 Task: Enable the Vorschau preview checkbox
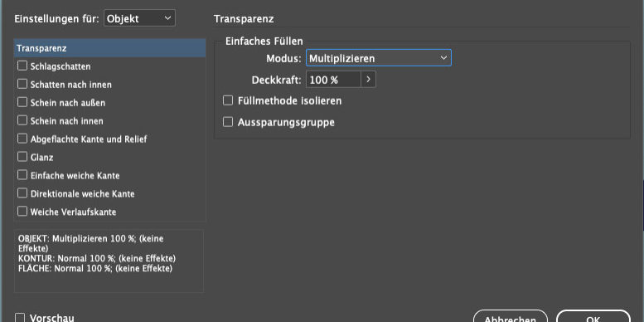tap(20, 318)
